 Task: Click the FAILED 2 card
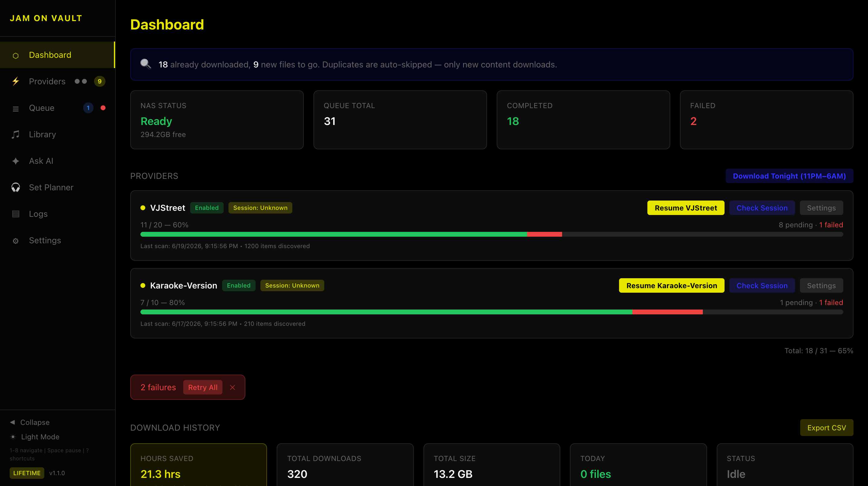(766, 120)
